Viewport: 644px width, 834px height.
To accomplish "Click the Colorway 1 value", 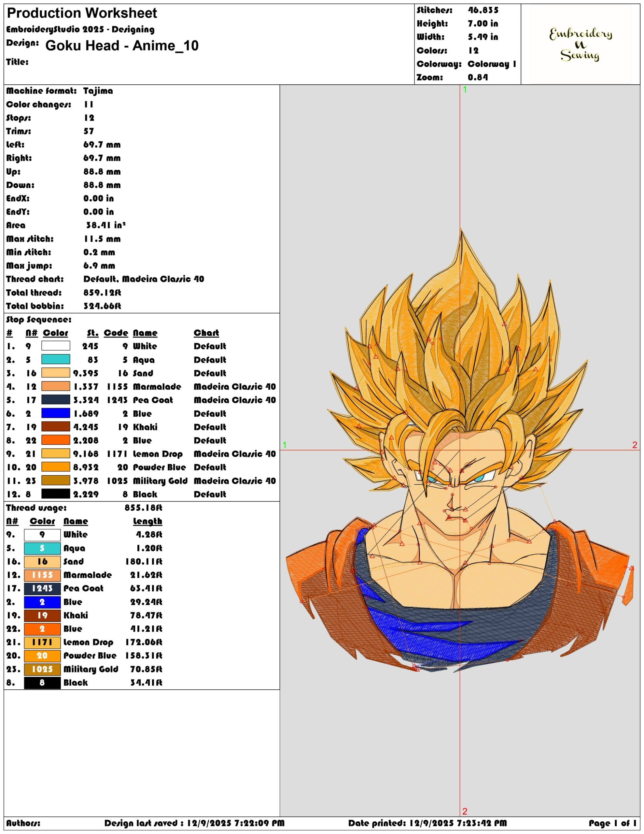I will pos(492,64).
